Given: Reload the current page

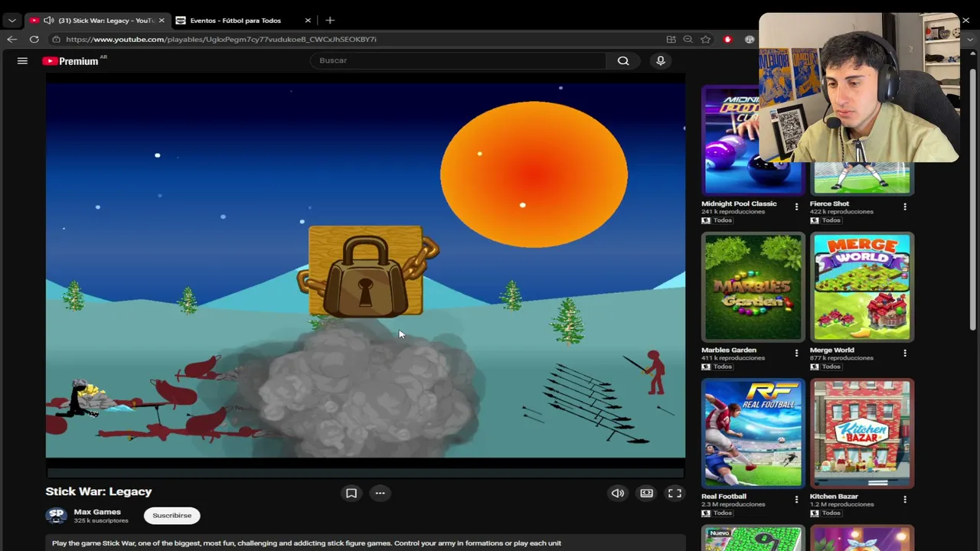Looking at the screenshot, I should pos(34,39).
